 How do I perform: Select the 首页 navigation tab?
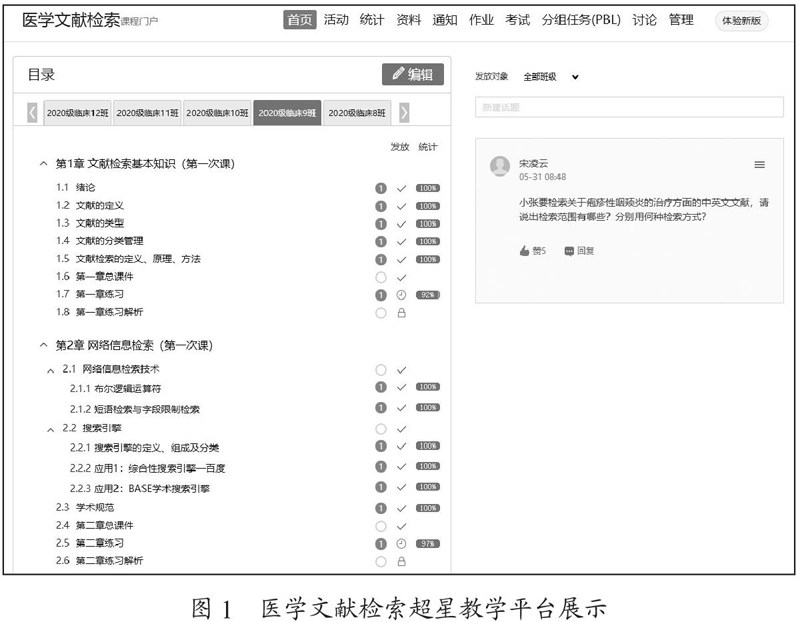[x=299, y=20]
